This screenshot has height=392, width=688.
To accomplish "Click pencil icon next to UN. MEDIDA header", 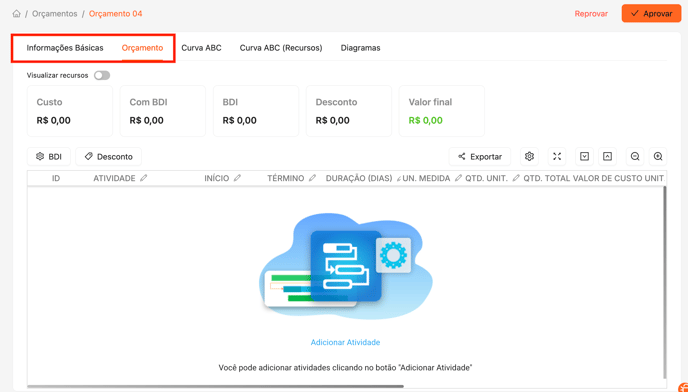I will (x=458, y=178).
